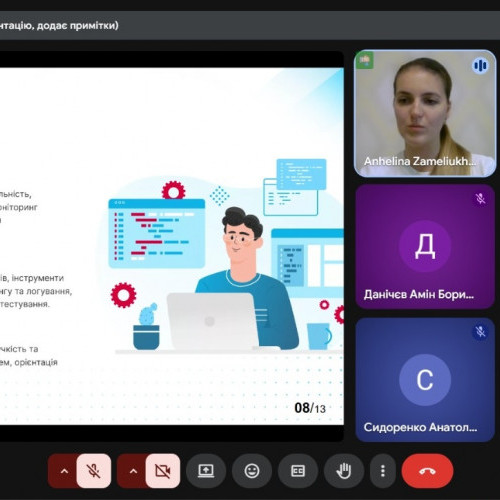The image size is (500, 500).
Task: Open the emoji reactions button
Action: (252, 471)
